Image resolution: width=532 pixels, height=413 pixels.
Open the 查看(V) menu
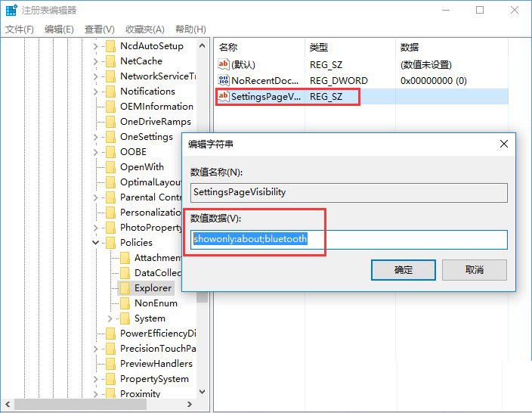pos(100,29)
